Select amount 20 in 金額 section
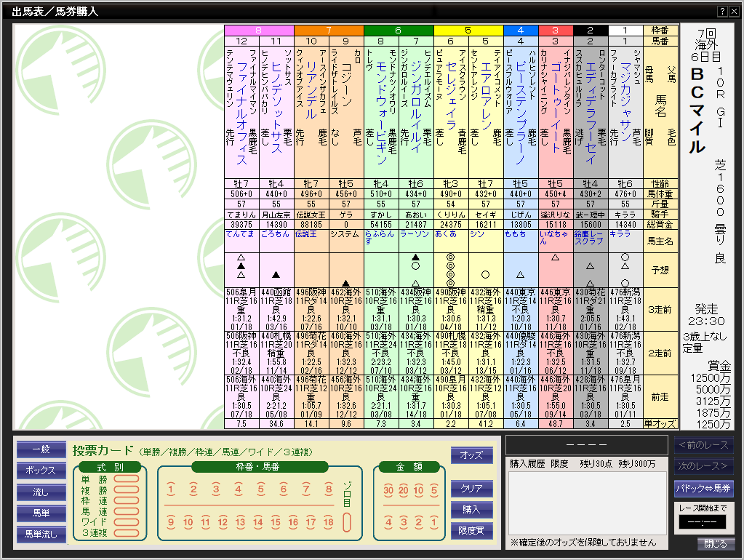This screenshot has width=744, height=560. pyautogui.click(x=404, y=490)
